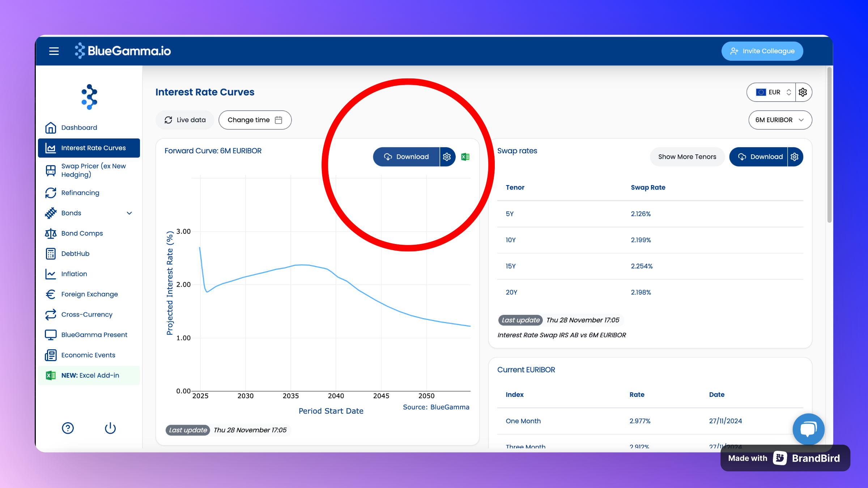Viewport: 868px width, 488px height.
Task: Open the Inflation sidebar page
Action: [x=74, y=274]
